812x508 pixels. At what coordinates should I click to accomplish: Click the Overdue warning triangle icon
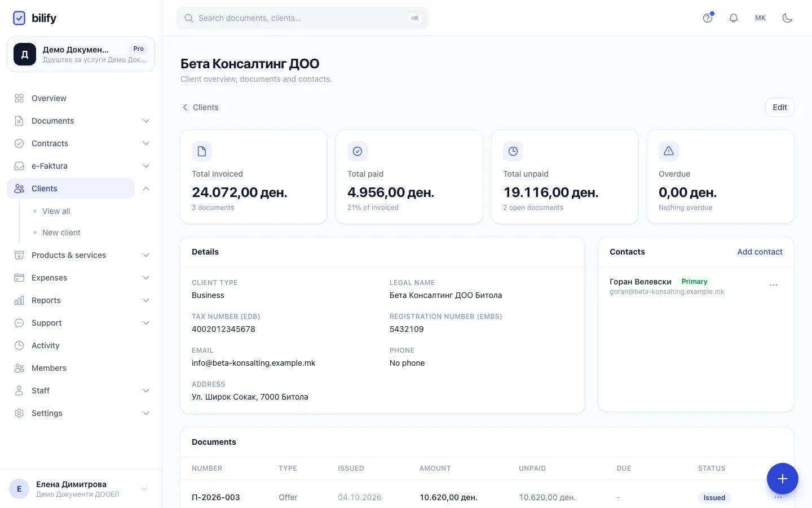pyautogui.click(x=668, y=151)
